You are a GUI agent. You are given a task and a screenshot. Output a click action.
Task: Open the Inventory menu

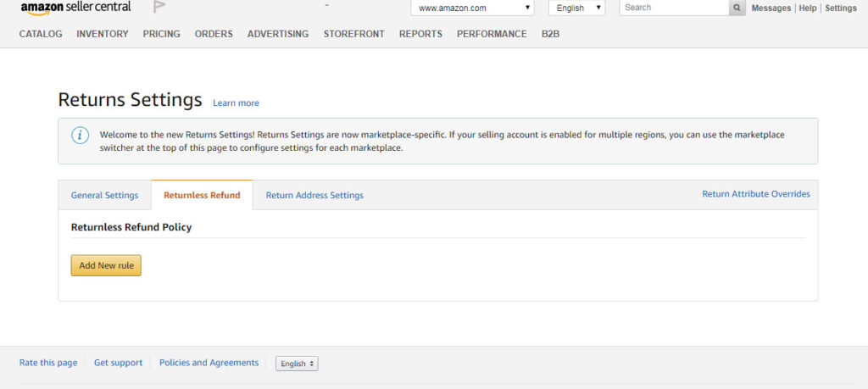102,34
